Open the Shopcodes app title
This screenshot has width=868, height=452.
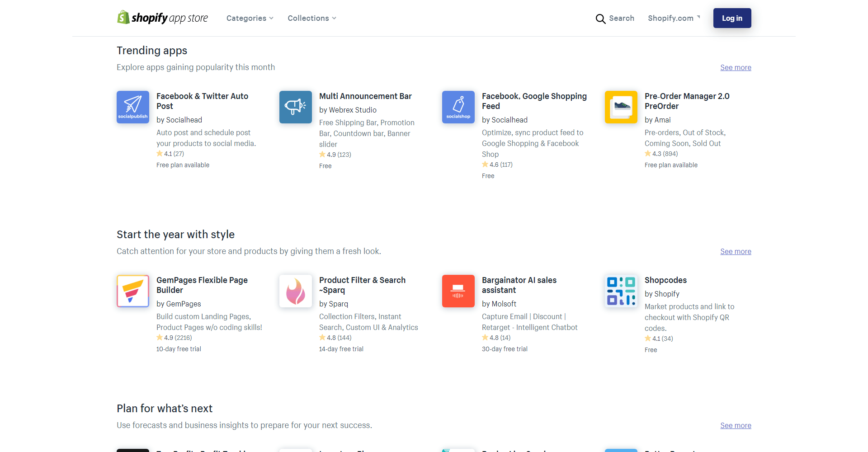click(665, 280)
